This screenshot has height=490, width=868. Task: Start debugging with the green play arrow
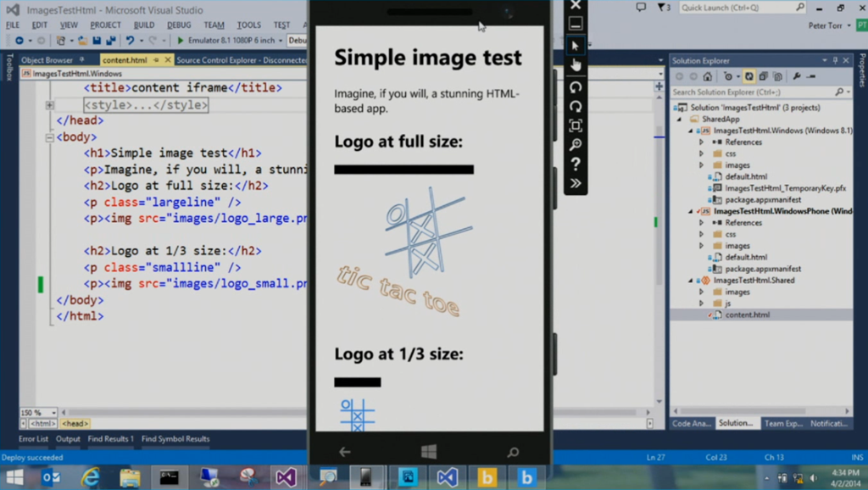(180, 41)
